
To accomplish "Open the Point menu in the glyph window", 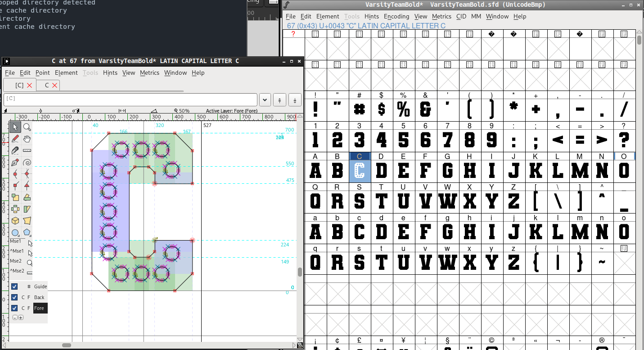I will (42, 73).
